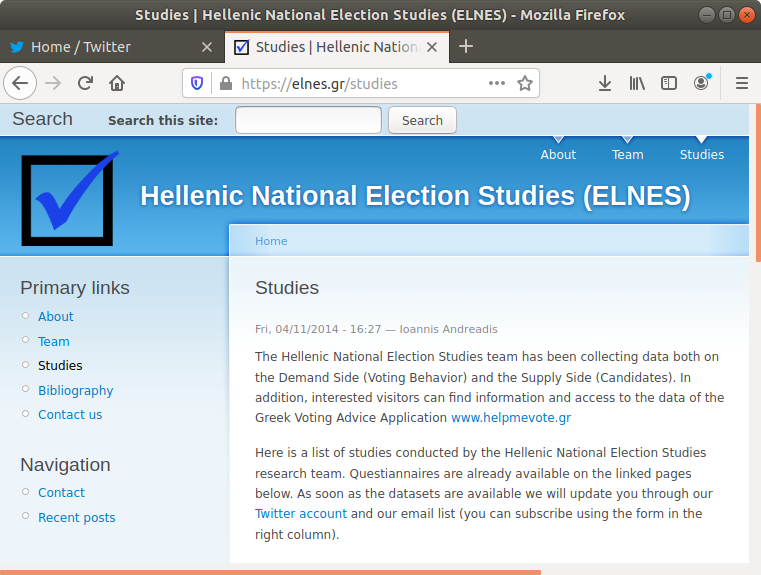The image size is (761, 575).
Task: Close the Studies ELNES tab
Action: coord(432,47)
